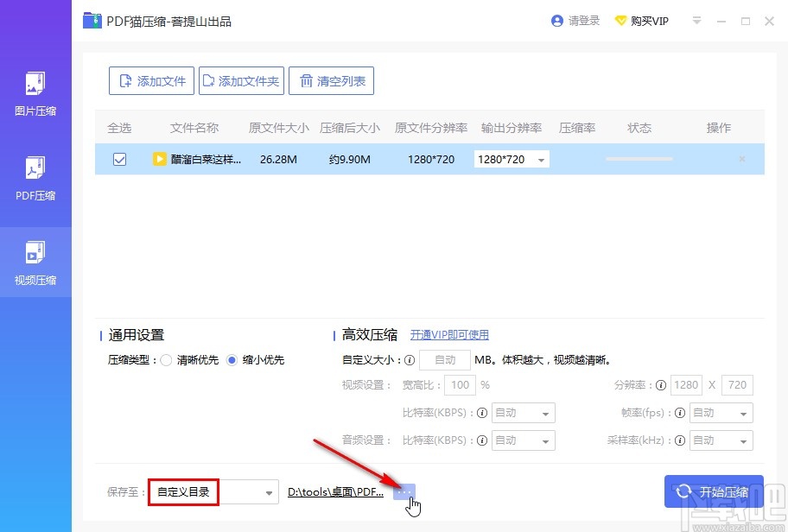Open the 开通VIP即可使用 link
The width and height of the screenshot is (788, 532).
point(449,334)
